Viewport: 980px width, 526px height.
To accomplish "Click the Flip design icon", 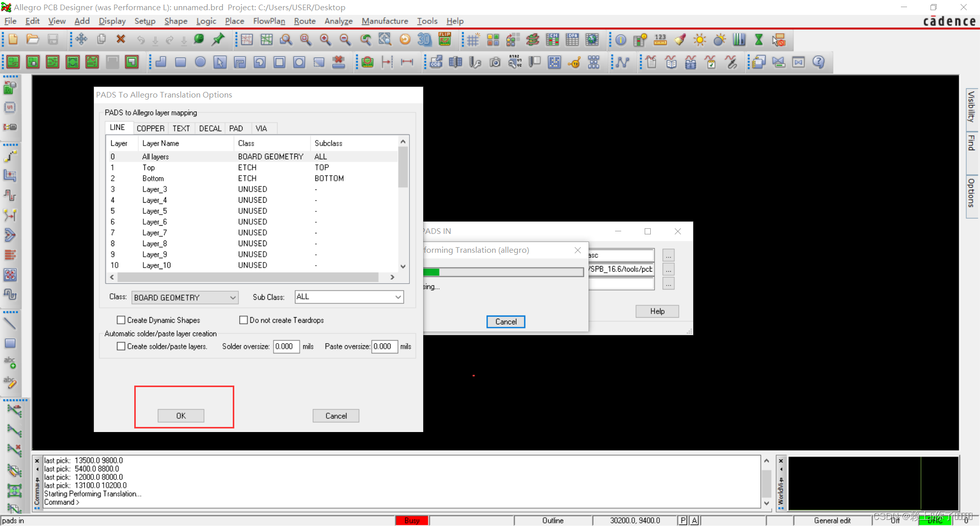I will (x=445, y=40).
